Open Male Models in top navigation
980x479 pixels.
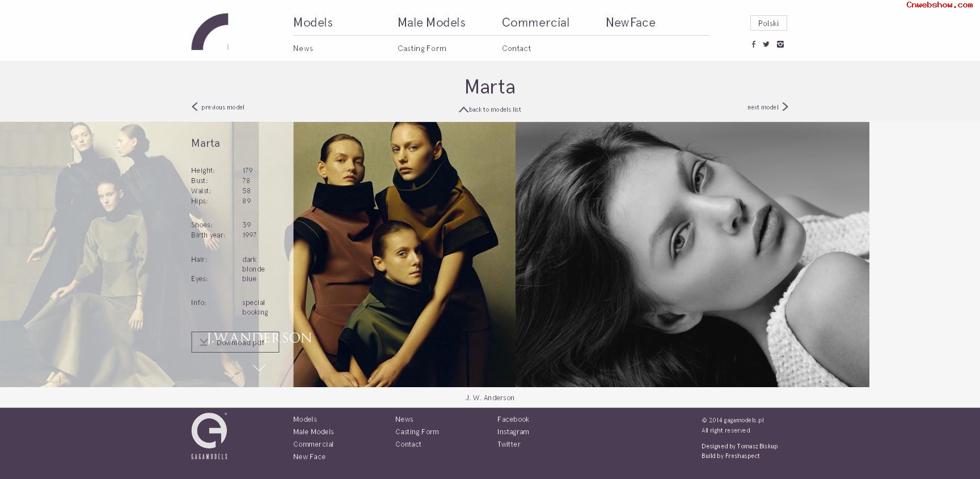(x=432, y=23)
